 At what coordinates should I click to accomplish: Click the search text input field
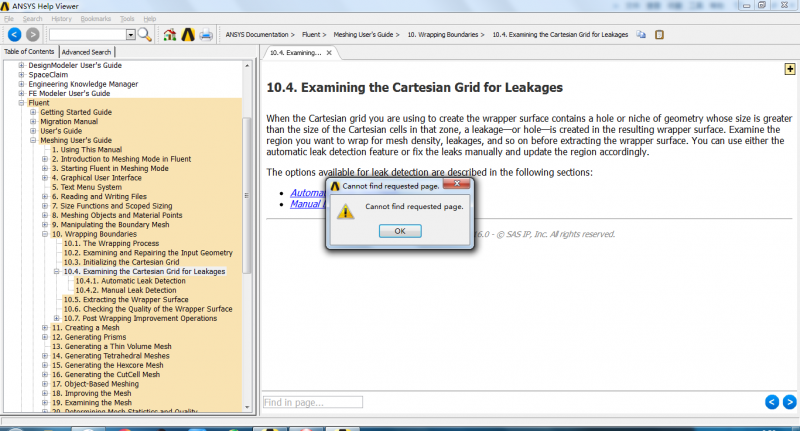click(88, 35)
